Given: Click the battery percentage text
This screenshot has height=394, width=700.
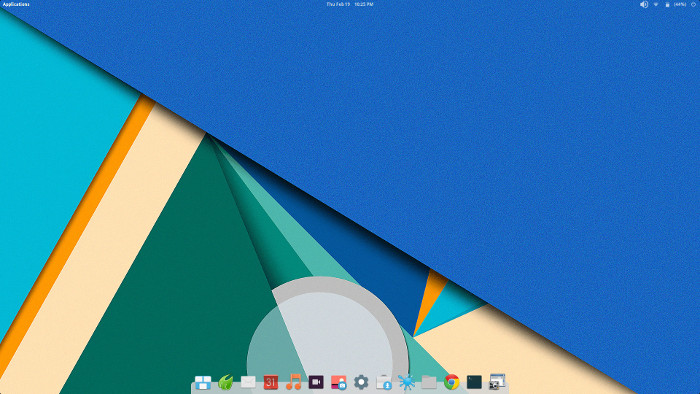Looking at the screenshot, I should tap(680, 4).
